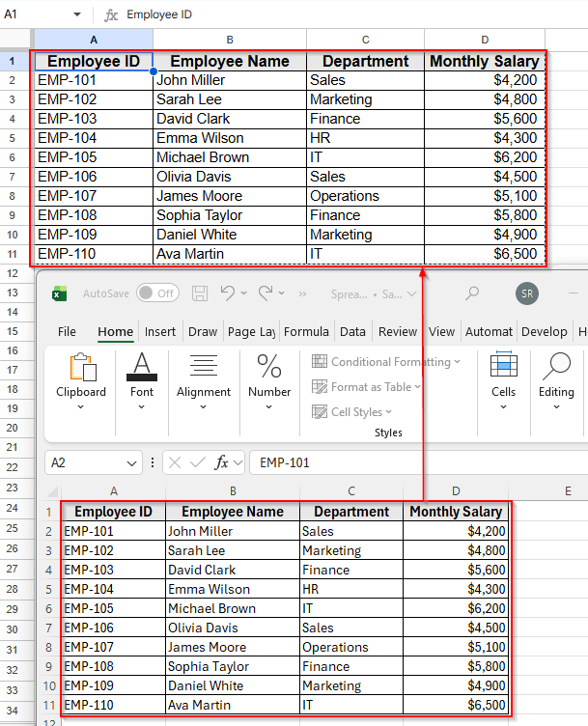
Task: Click the Enter checkmark in formula bar
Action: [198, 462]
